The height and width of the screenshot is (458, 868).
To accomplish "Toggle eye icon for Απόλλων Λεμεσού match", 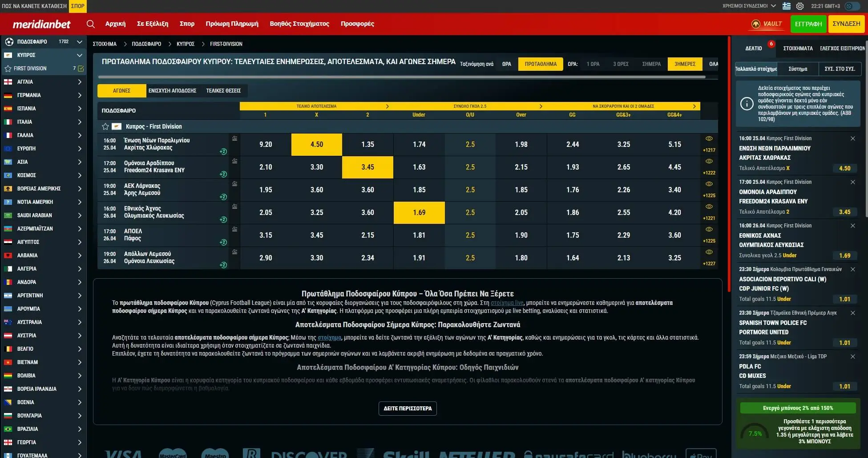I will pyautogui.click(x=709, y=252).
